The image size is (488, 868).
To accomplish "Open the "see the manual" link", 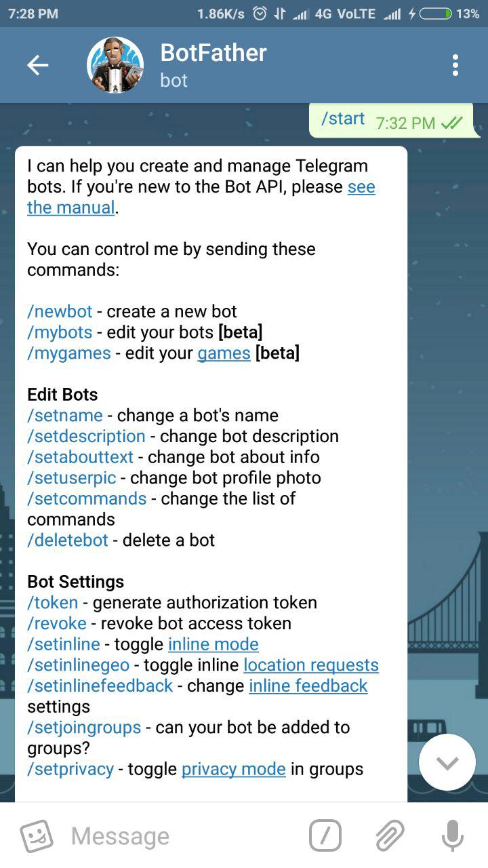I will (x=201, y=197).
